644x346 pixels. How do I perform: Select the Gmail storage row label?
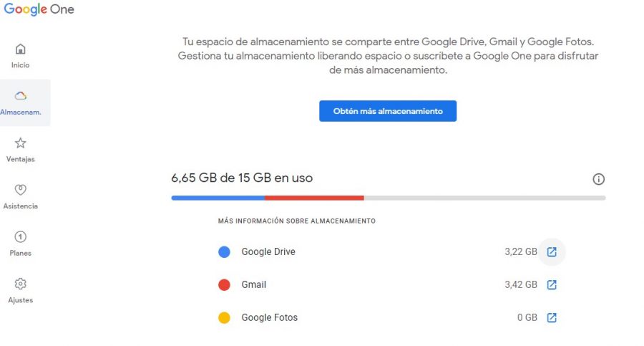[254, 285]
